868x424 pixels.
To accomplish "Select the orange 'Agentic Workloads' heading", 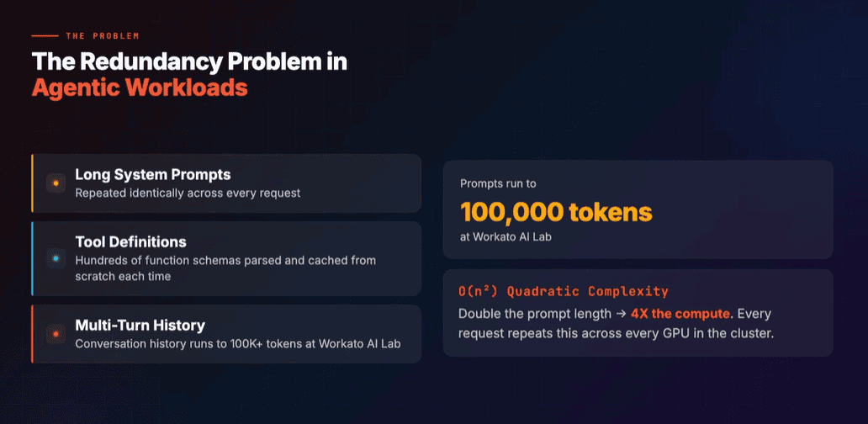I will pyautogui.click(x=140, y=88).
